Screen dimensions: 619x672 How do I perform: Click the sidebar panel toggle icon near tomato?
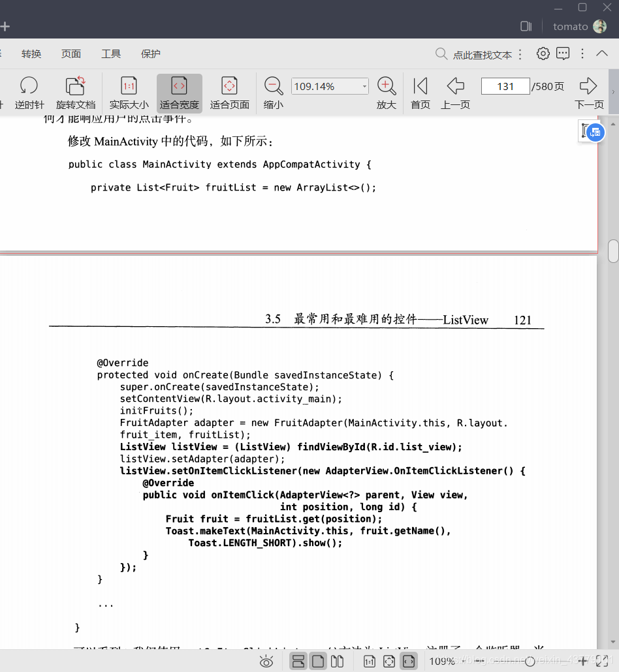pos(526,27)
